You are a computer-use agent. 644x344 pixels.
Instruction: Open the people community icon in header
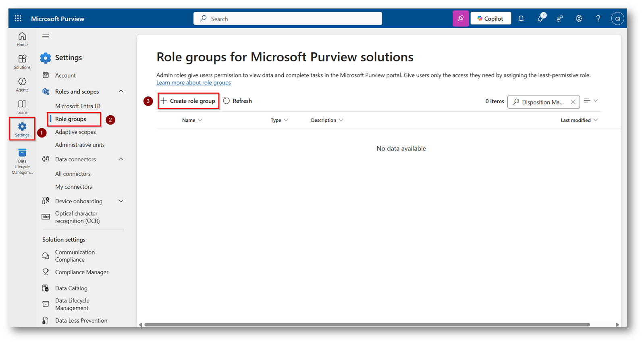pyautogui.click(x=560, y=19)
